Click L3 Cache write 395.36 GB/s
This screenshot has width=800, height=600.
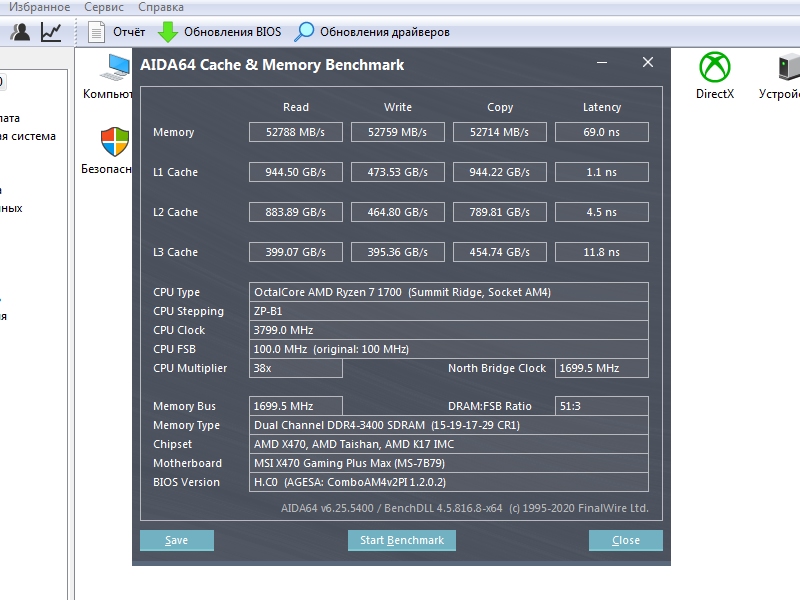[398, 252]
